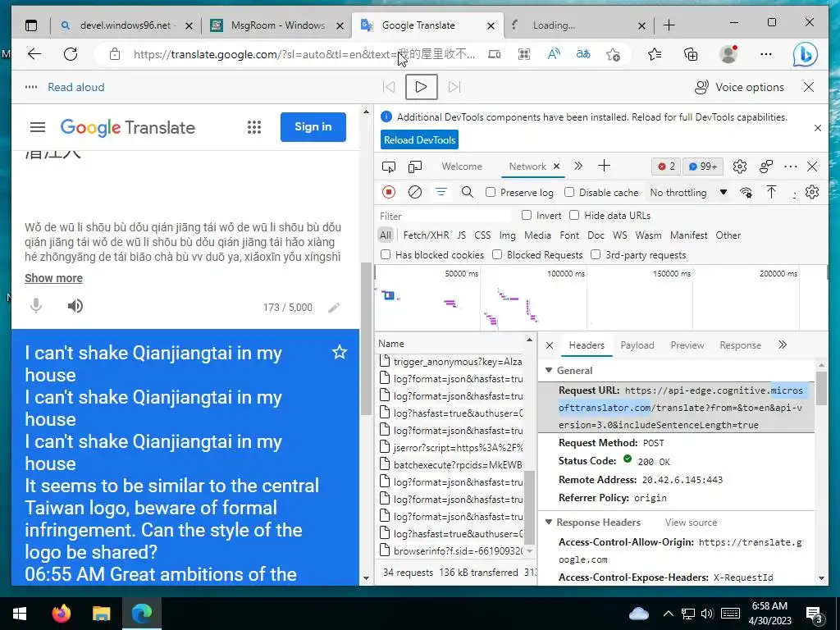Click View source link in Response Headers
Image resolution: width=840 pixels, height=630 pixels.
691,523
